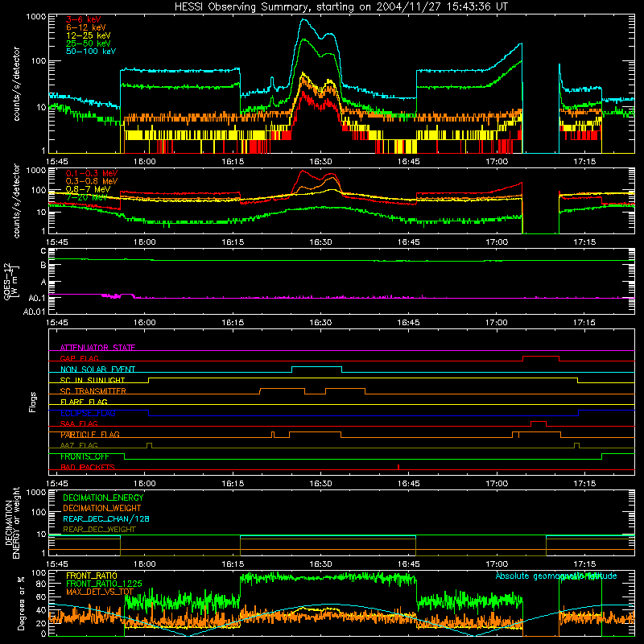
Task: Click the GOES-12 axis label
Action: pyautogui.click(x=11, y=281)
